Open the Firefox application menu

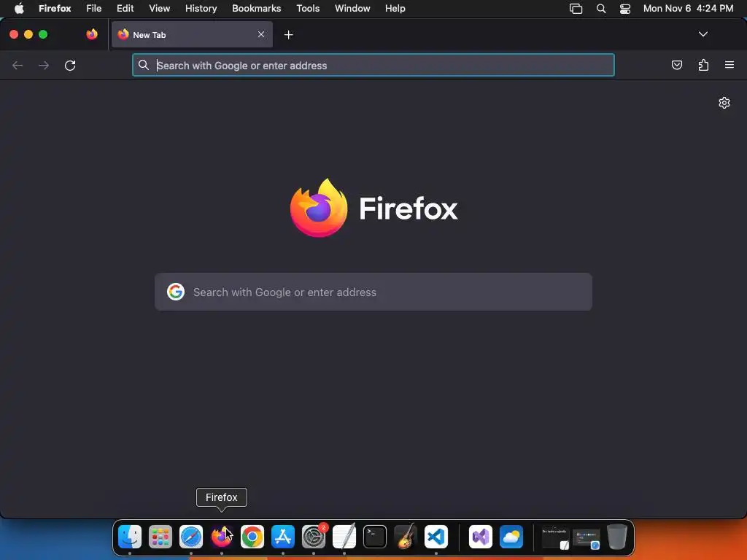[x=55, y=8]
